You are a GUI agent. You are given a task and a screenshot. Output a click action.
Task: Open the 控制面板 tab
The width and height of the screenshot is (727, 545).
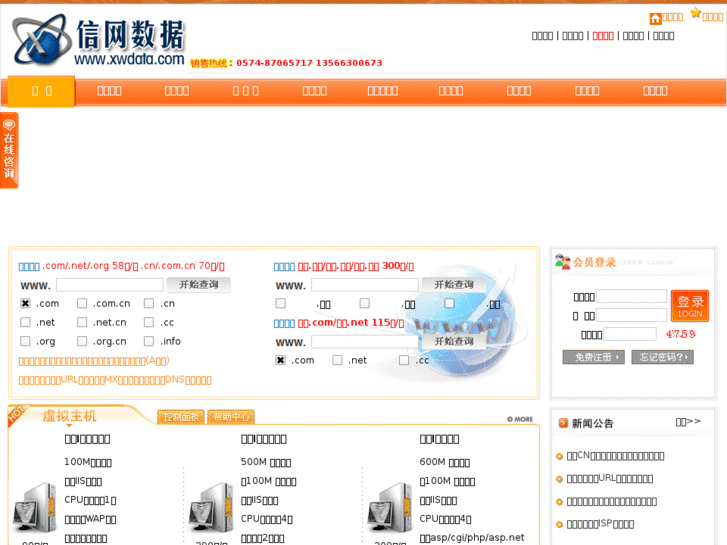(x=181, y=417)
